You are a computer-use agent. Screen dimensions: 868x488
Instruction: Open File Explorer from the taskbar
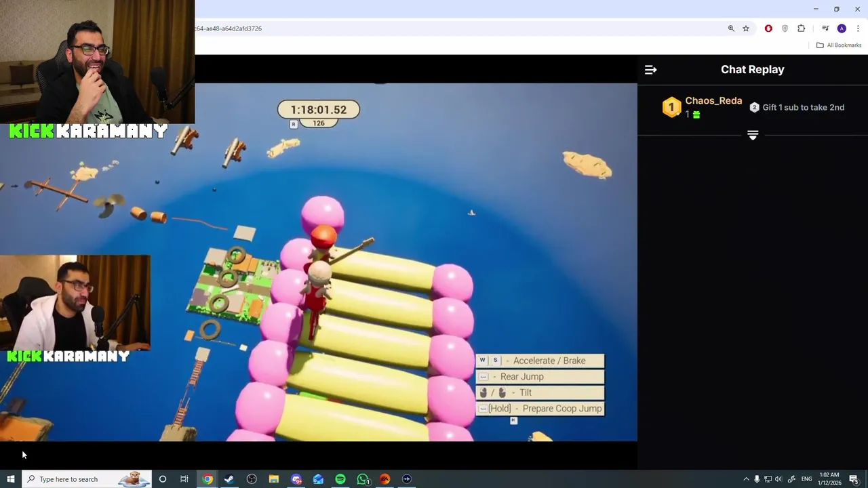point(274,479)
